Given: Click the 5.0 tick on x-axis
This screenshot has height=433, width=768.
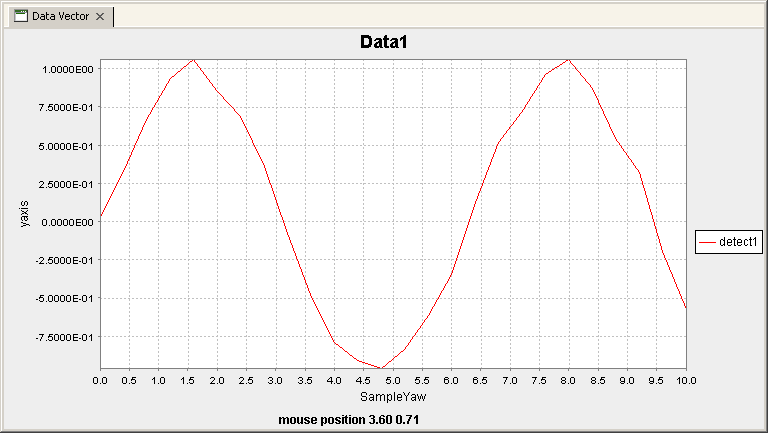Looking at the screenshot, I should (393, 380).
